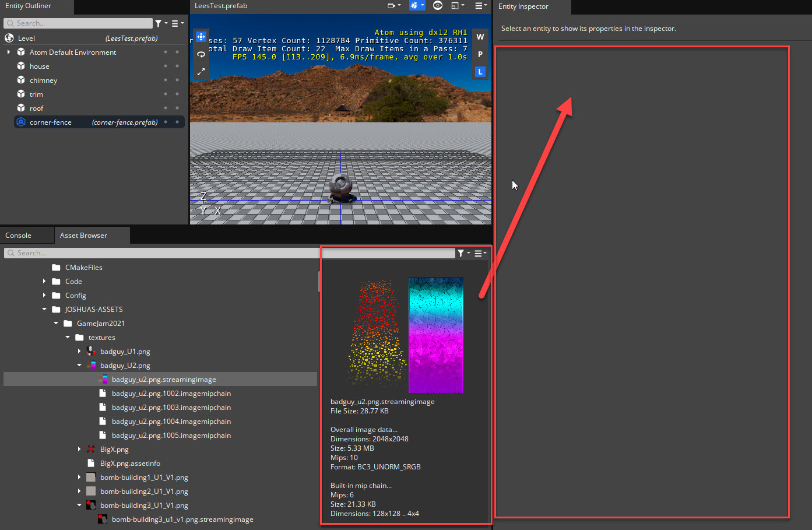Select the Rotate tool in the viewport
812x530 pixels.
(x=201, y=54)
